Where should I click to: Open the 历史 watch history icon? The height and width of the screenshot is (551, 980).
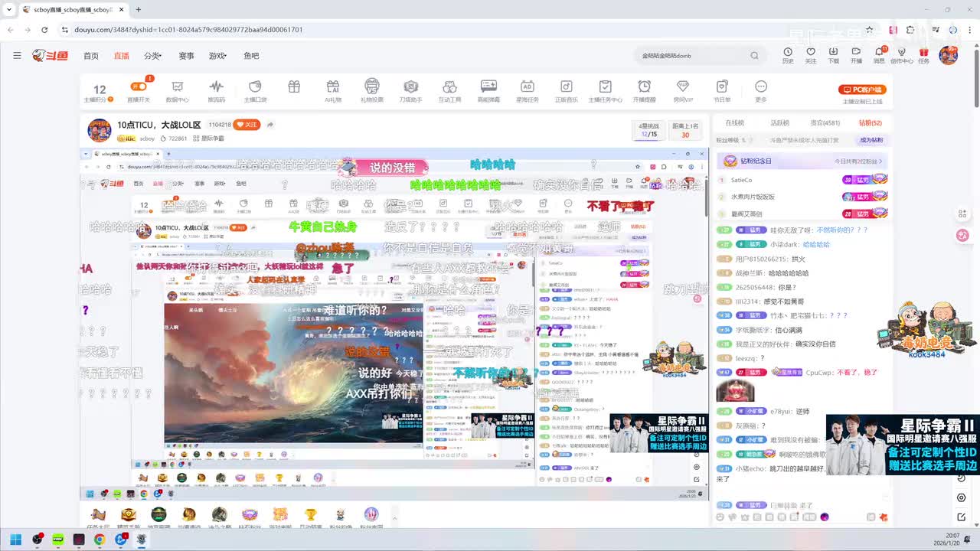tap(788, 55)
